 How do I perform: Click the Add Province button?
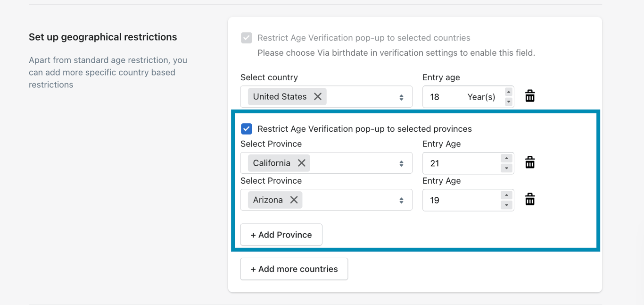click(281, 235)
